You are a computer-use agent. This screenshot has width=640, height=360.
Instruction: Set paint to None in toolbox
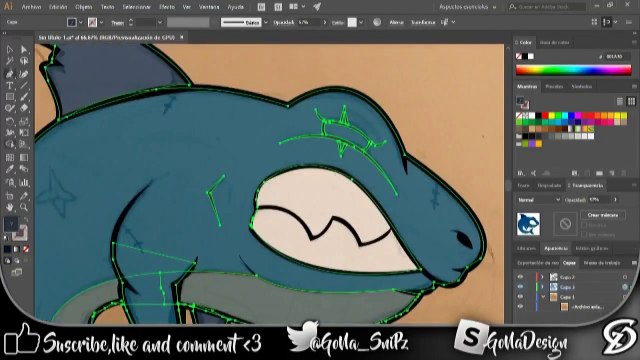(x=26, y=249)
